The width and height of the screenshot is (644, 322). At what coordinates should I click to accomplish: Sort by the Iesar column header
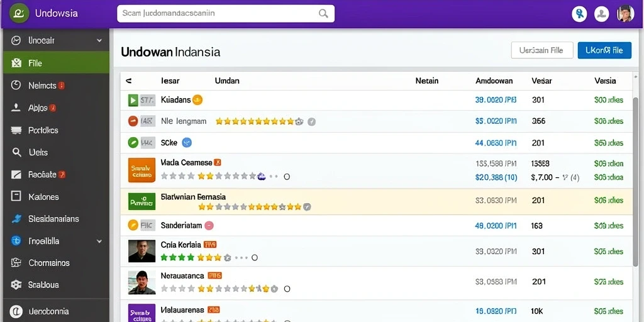(170, 81)
